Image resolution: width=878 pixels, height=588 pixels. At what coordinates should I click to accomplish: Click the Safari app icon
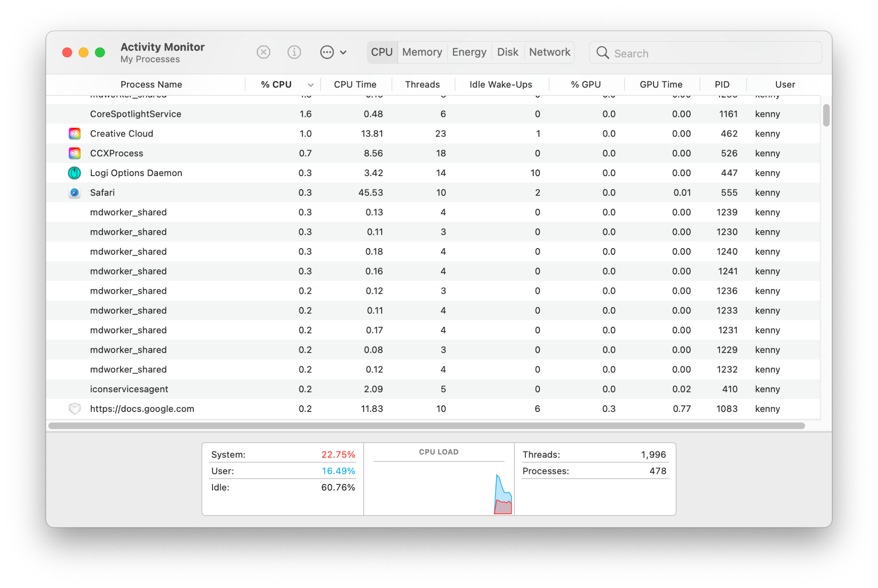click(74, 192)
